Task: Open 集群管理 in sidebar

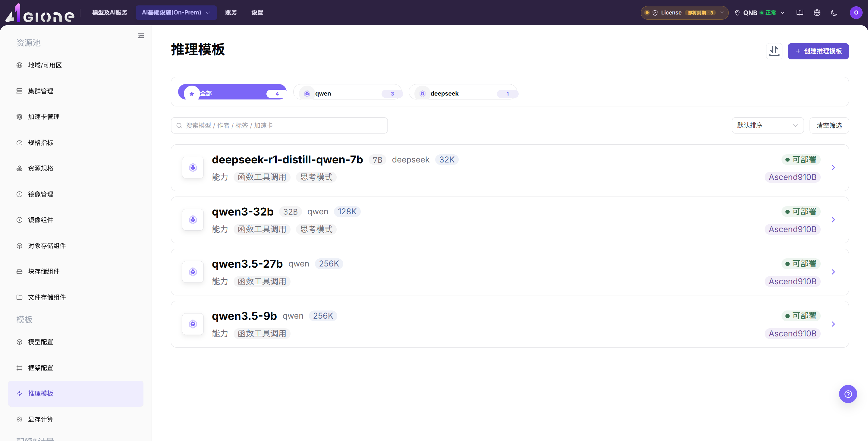Action: (76, 91)
